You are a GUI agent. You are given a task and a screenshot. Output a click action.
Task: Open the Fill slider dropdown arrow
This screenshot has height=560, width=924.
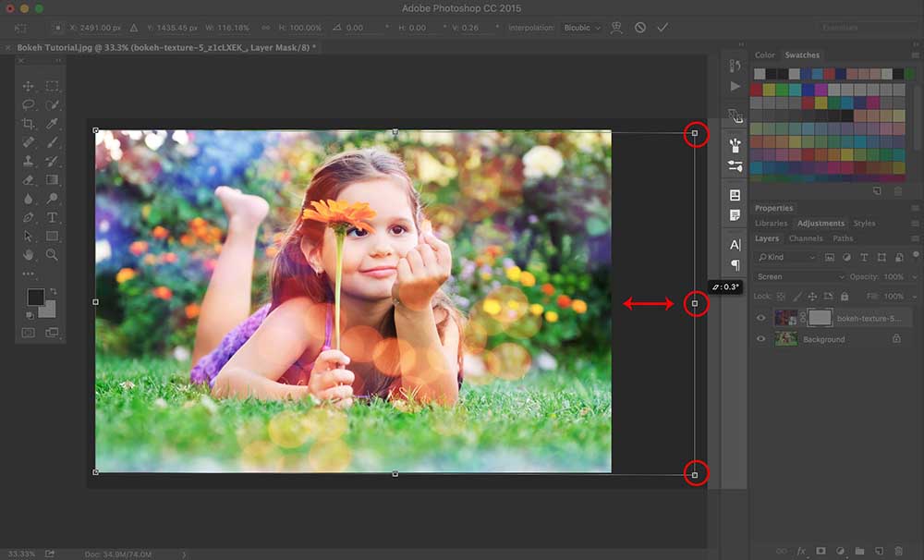[x=915, y=297]
